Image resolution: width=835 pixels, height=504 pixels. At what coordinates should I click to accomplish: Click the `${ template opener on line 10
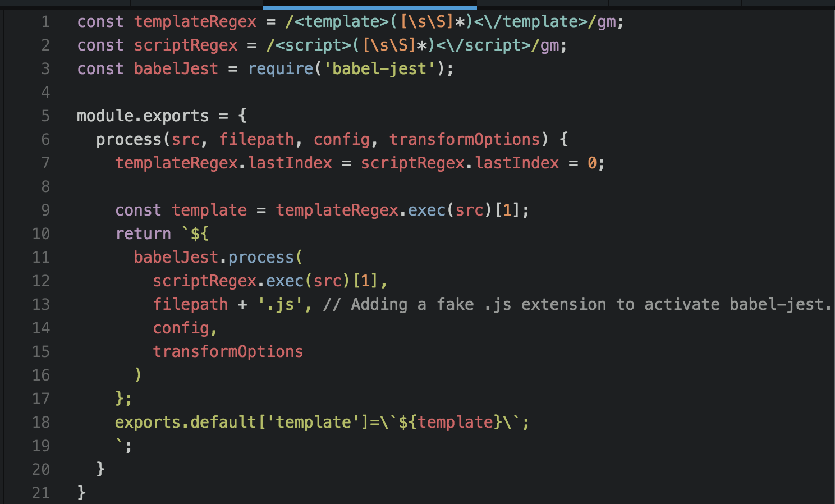click(195, 234)
